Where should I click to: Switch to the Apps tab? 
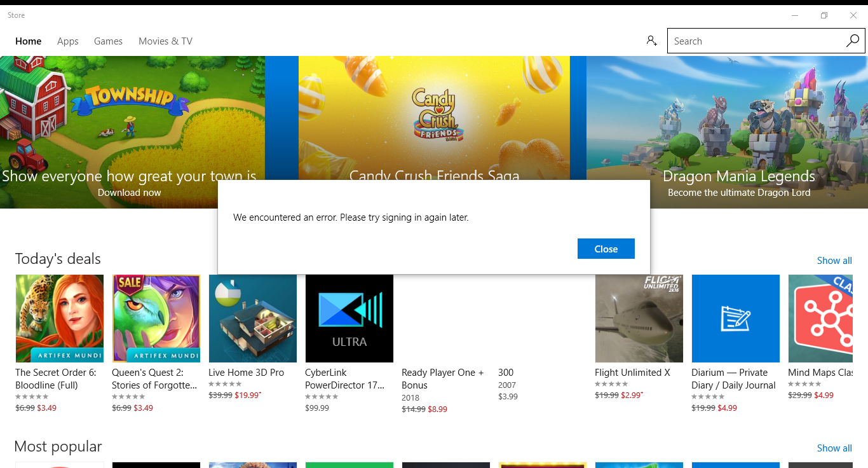[x=68, y=41]
